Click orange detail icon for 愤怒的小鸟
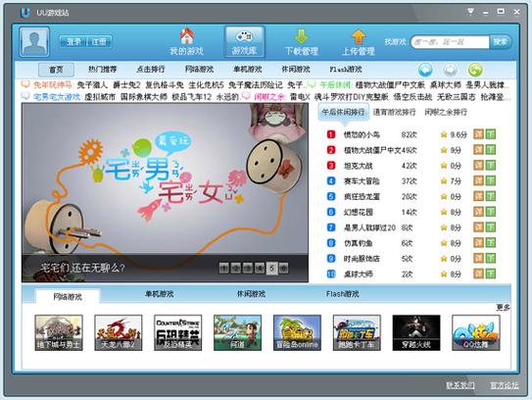The height and width of the screenshot is (400, 532). [x=478, y=134]
